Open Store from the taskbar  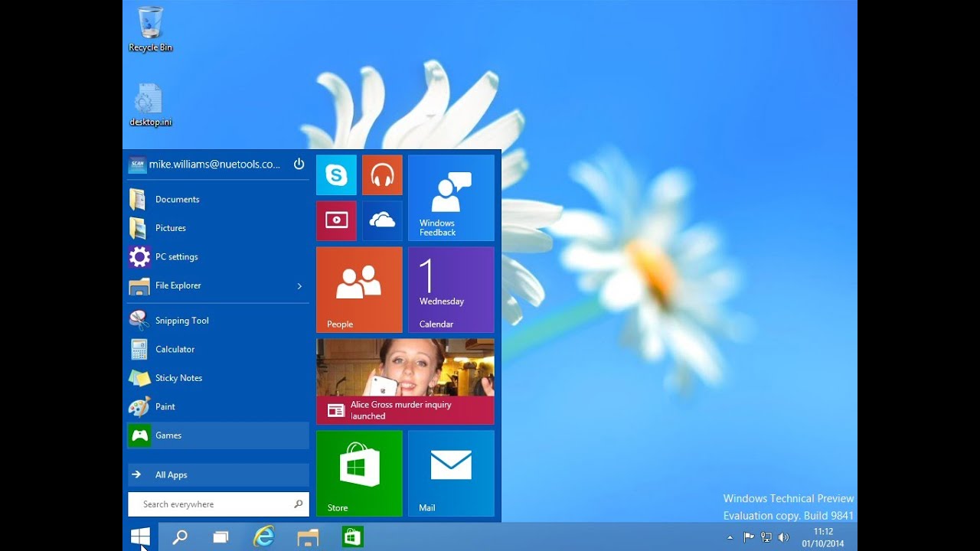pyautogui.click(x=352, y=537)
